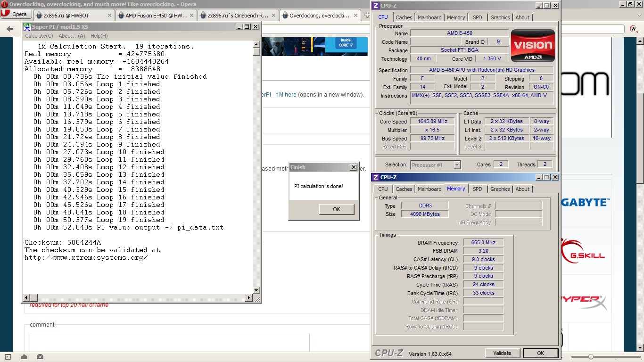Add a new Opera tab
Viewport: 644px width, 362px height.
coord(367,15)
